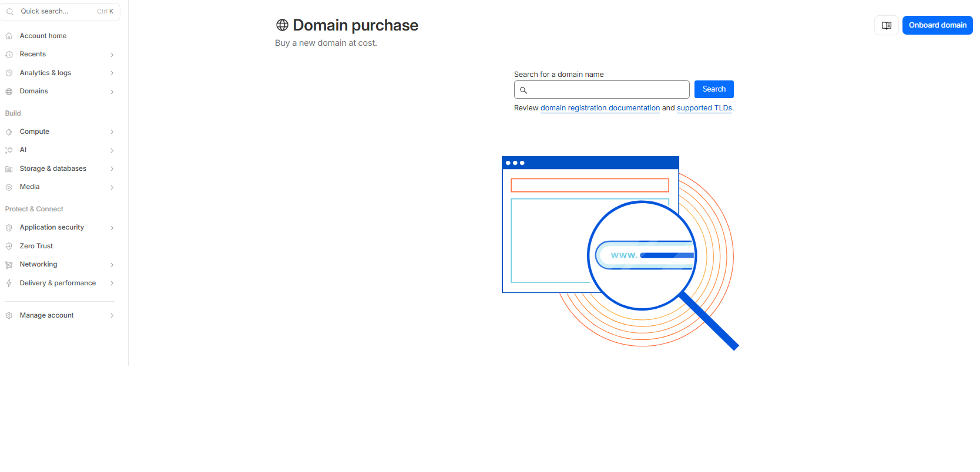Click the AI sparkle icon
980x472 pixels.
coord(9,150)
